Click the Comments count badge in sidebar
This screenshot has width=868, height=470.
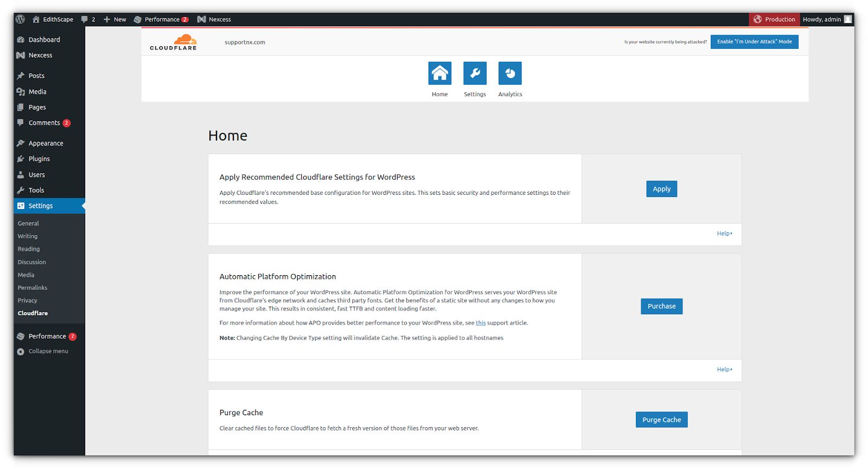67,123
